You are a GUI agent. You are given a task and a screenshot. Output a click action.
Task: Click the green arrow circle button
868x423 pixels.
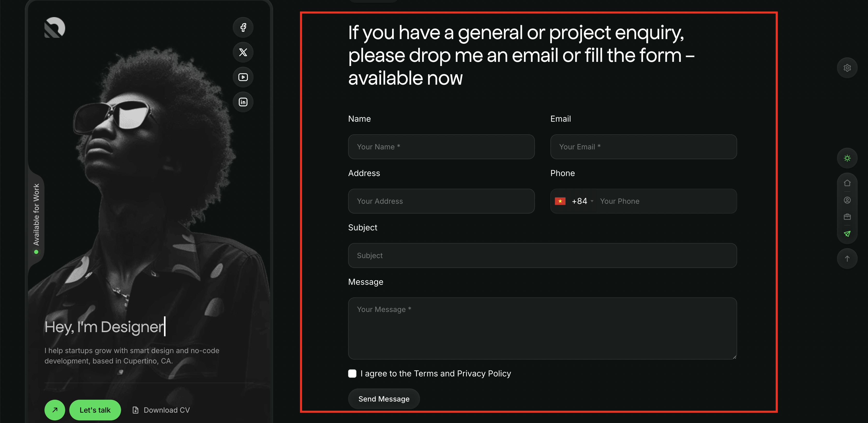55,410
